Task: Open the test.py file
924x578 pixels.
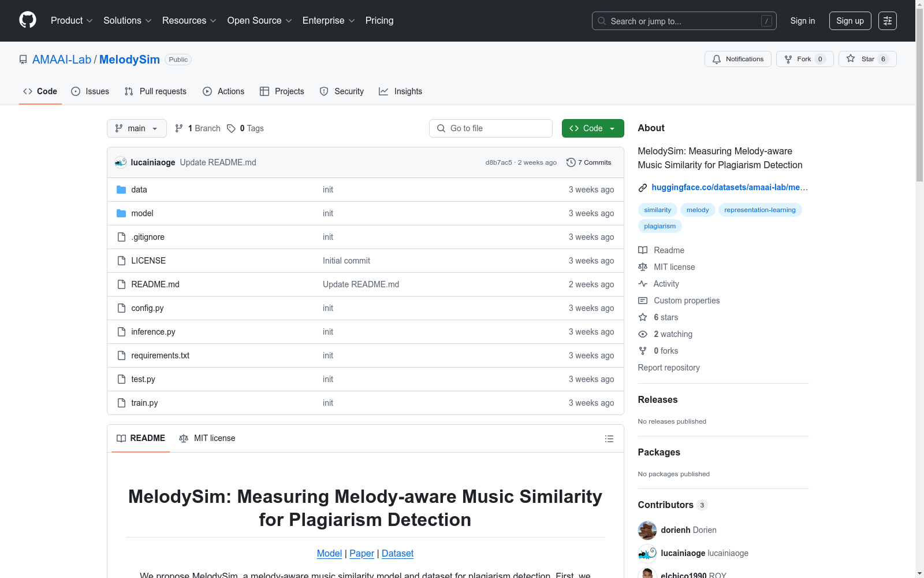Action: [x=143, y=379]
